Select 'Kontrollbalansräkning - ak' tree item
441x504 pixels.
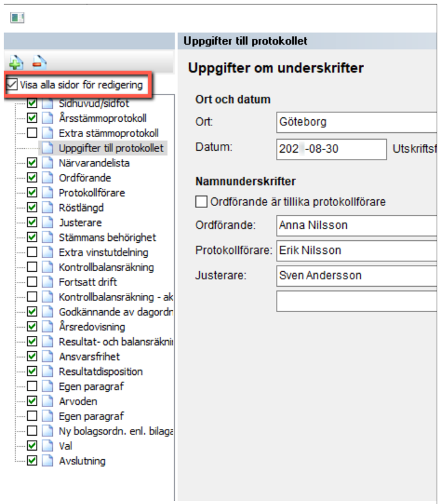pyautogui.click(x=116, y=297)
